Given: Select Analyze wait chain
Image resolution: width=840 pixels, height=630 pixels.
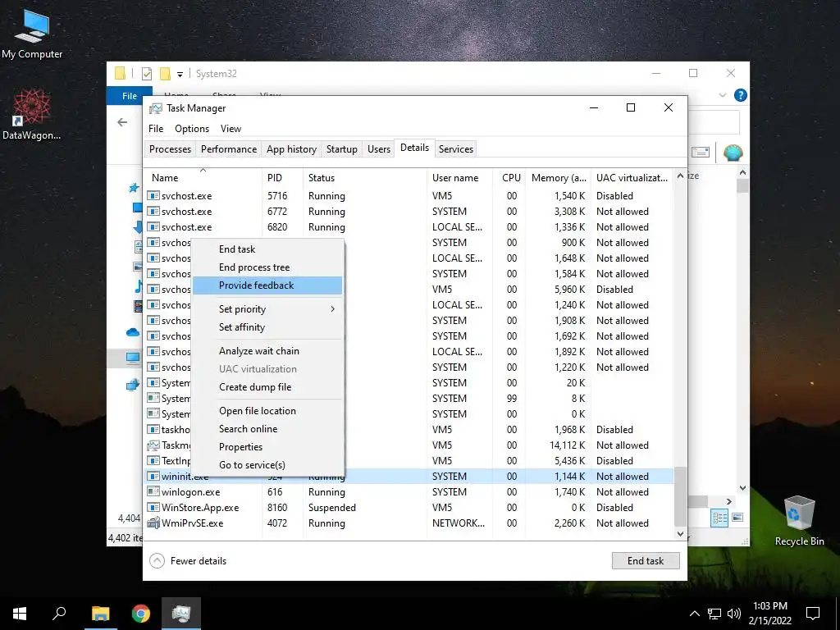Looking at the screenshot, I should (x=267, y=351).
